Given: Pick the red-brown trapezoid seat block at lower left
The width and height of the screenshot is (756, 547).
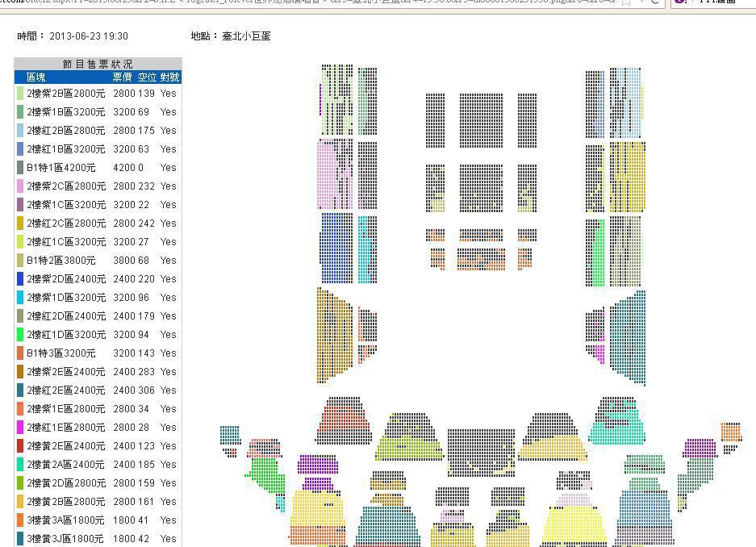Looking at the screenshot, I should pyautogui.click(x=343, y=420).
